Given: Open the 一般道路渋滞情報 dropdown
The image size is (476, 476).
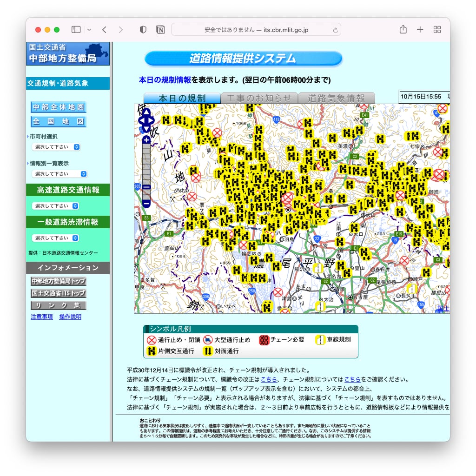Looking at the screenshot, I should tap(55, 238).
